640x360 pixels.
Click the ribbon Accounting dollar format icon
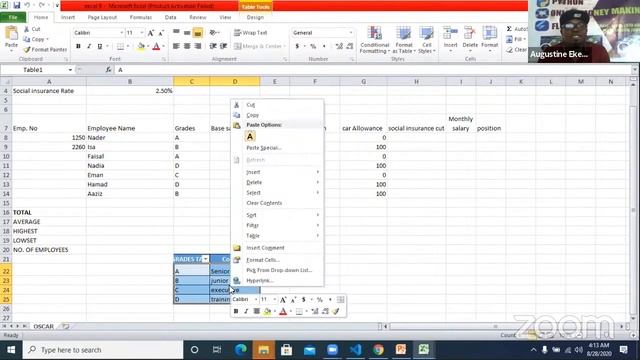pyautogui.click(x=297, y=47)
